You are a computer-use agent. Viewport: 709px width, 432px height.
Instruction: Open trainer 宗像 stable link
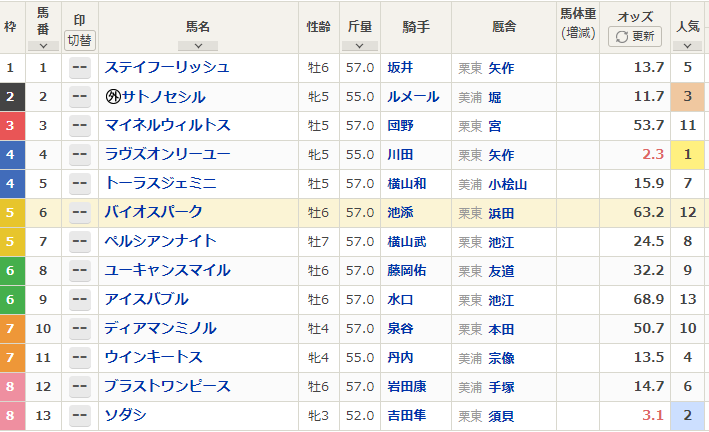coord(501,358)
